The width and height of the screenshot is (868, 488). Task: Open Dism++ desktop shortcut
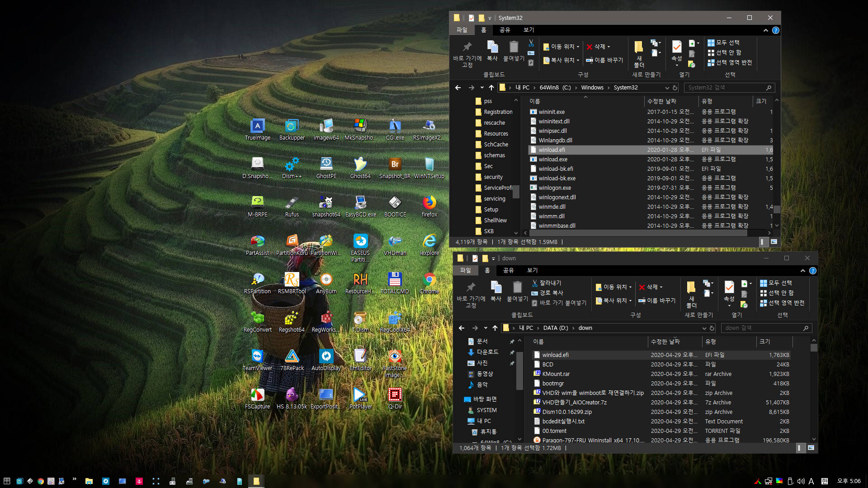[x=292, y=168]
